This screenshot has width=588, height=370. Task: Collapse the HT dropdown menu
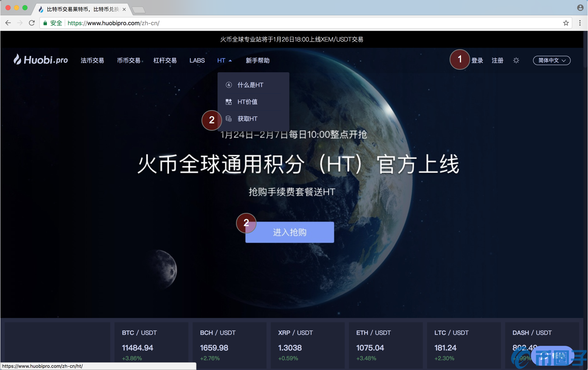pos(224,60)
